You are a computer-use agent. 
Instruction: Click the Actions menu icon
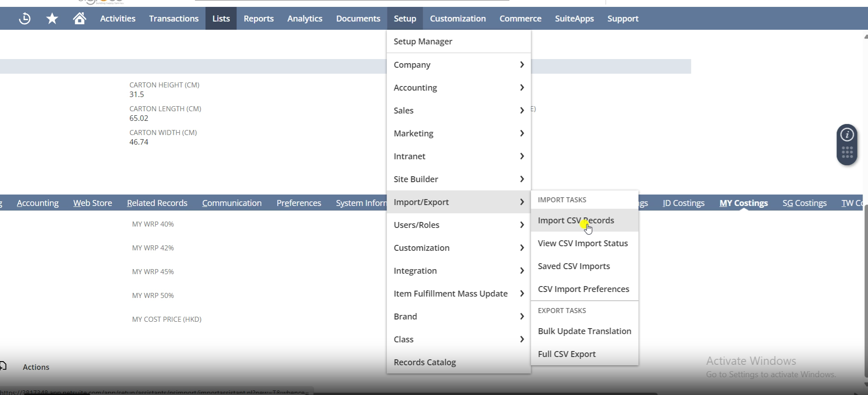[3, 366]
